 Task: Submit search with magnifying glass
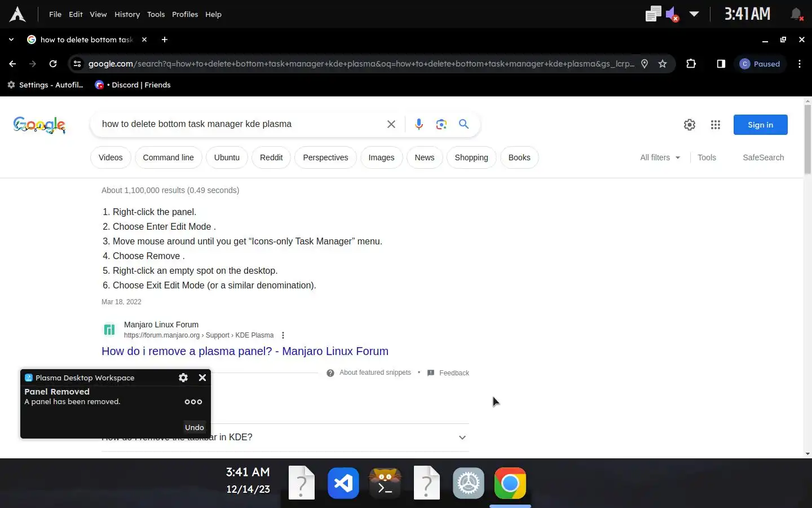(464, 124)
